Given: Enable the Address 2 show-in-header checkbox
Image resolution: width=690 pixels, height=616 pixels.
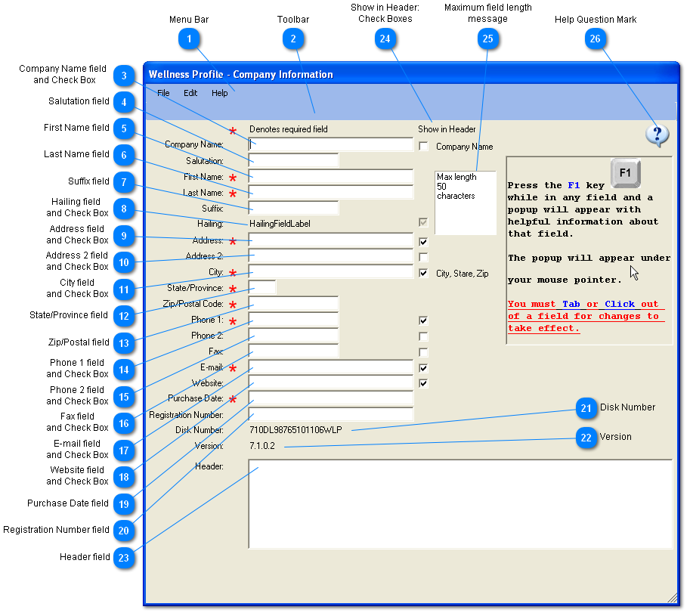Looking at the screenshot, I should tap(423, 257).
